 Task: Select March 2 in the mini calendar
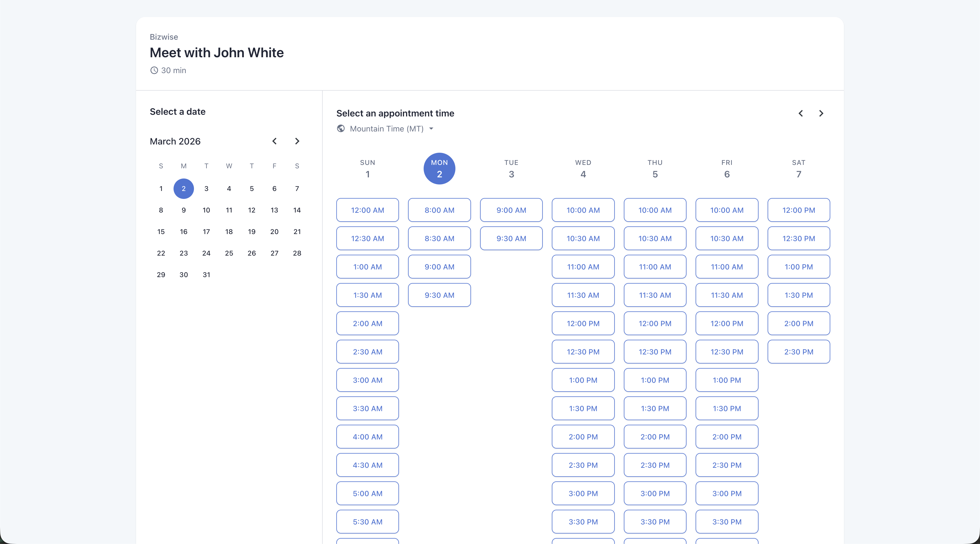pyautogui.click(x=184, y=188)
